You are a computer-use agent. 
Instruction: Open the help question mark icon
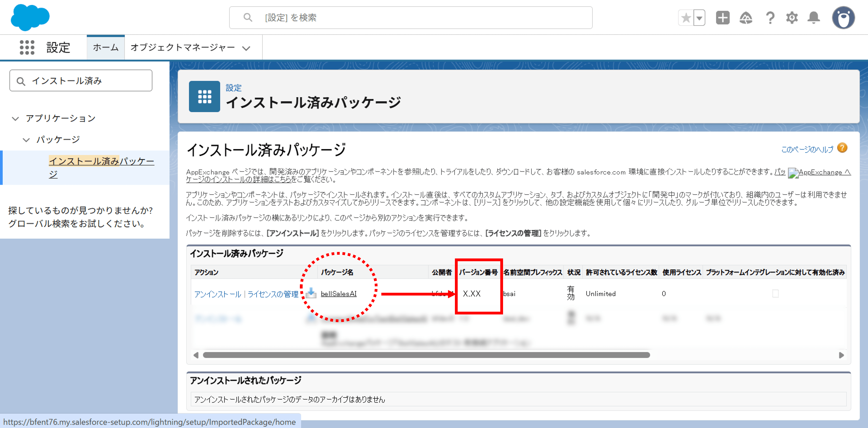tap(770, 18)
